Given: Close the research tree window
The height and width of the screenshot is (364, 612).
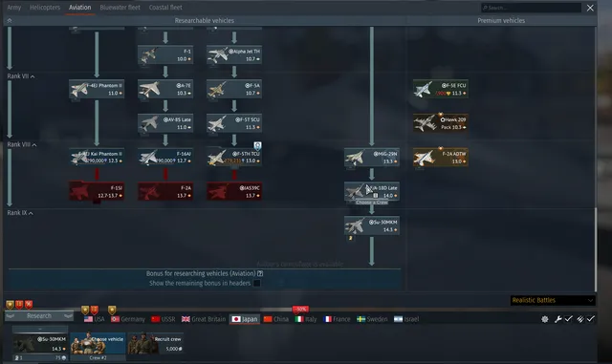Looking at the screenshot, I should click(590, 8).
